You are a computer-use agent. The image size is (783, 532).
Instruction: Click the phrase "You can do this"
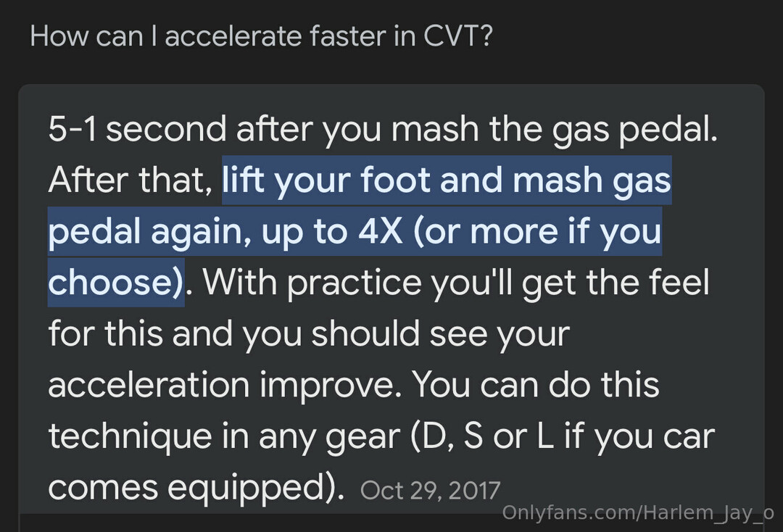[x=536, y=385]
